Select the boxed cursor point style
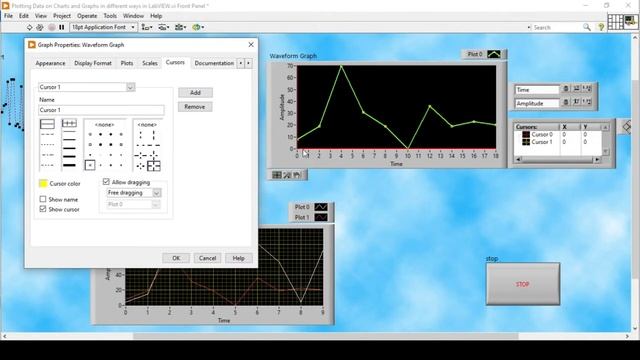Screen dimensions: 640x360 pyautogui.click(x=90, y=165)
